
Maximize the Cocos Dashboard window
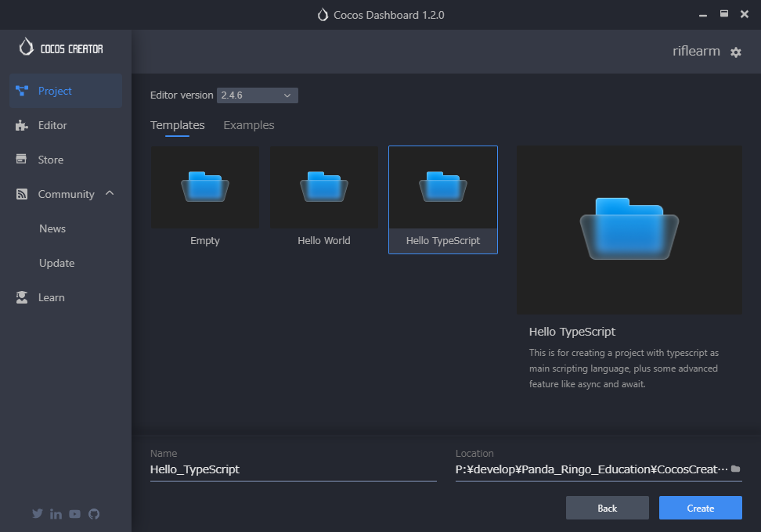[x=723, y=14]
